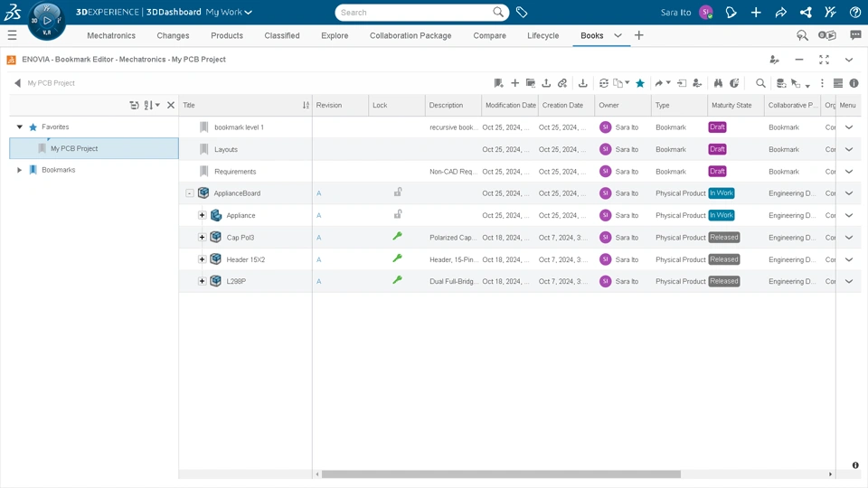Click the tag icon beside search box
The width and height of the screenshot is (868, 488).
point(522,12)
